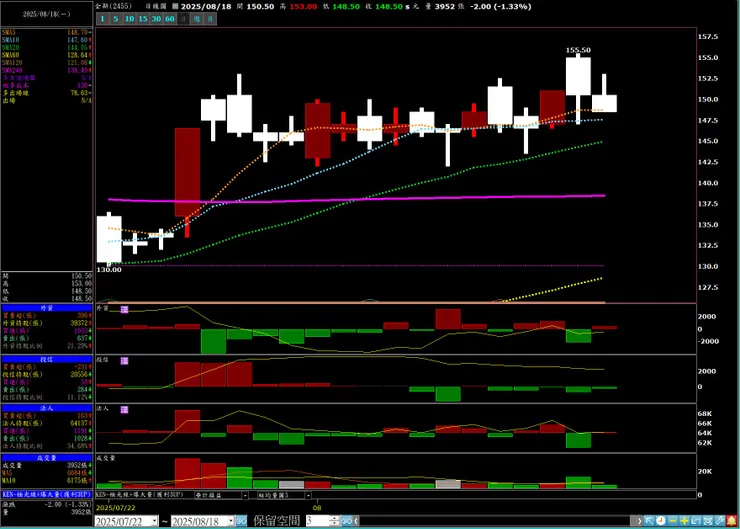Click the screenshot capture icon

pyautogui.click(x=708, y=521)
